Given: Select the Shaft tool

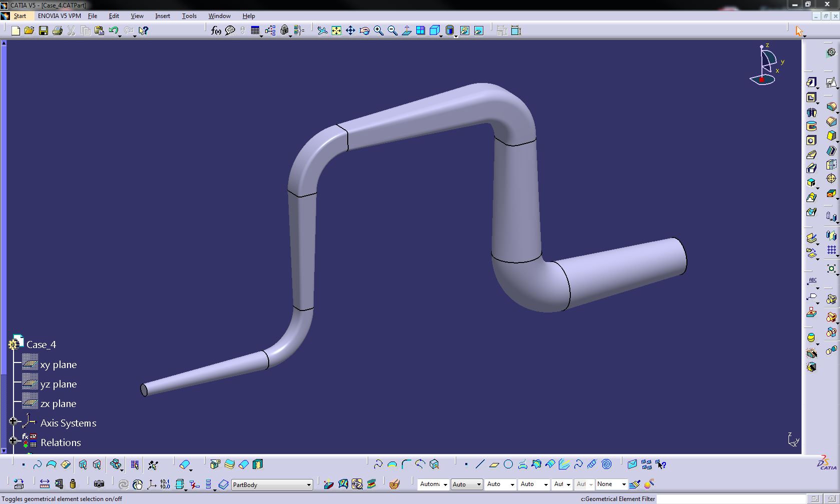Looking at the screenshot, I should pyautogui.click(x=811, y=112).
